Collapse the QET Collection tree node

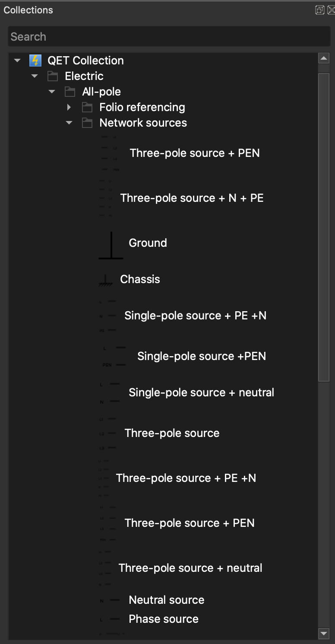point(17,61)
